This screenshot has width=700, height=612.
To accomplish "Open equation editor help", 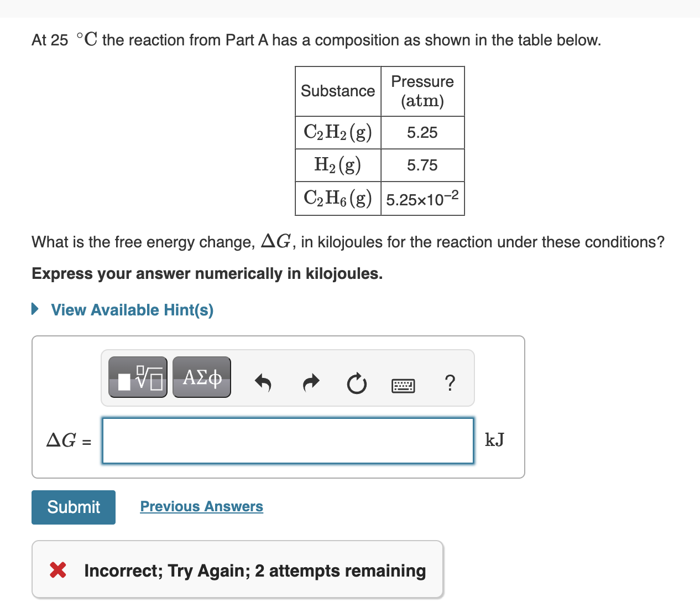I will point(450,383).
